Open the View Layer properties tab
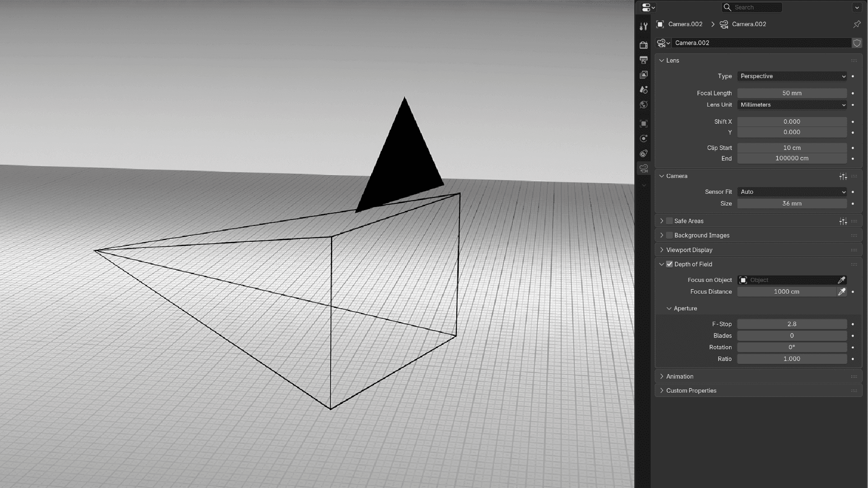The height and width of the screenshot is (488, 868). coord(643,75)
